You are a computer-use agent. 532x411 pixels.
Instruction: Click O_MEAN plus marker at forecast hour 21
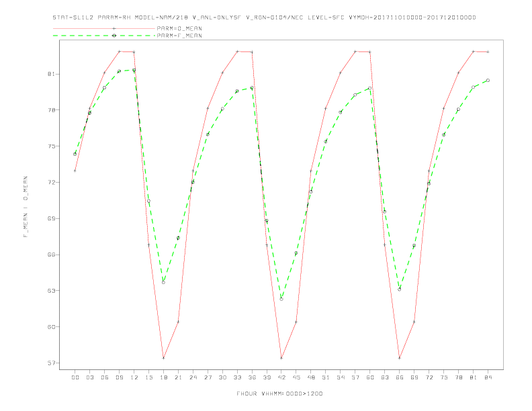(178, 322)
